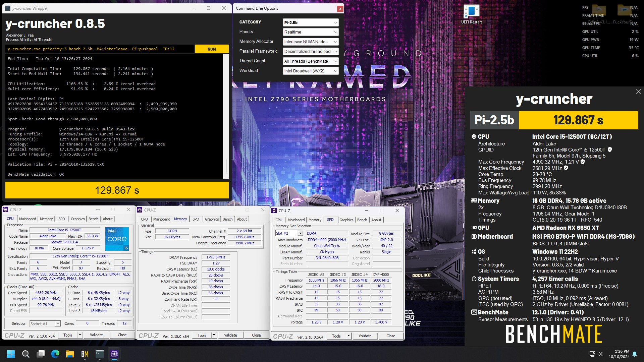Open the CPU-Z taskbar icon
Image resolution: width=644 pixels, height=362 pixels.
pos(114,354)
